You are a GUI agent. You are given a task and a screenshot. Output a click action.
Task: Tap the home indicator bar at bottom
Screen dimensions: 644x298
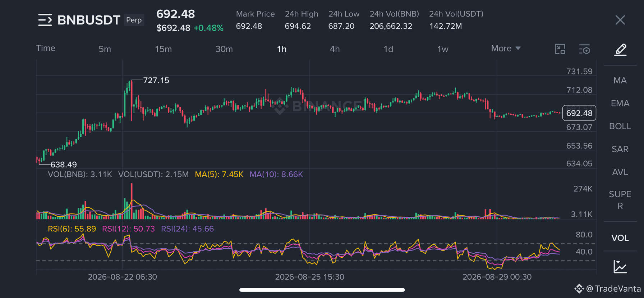tap(322, 290)
